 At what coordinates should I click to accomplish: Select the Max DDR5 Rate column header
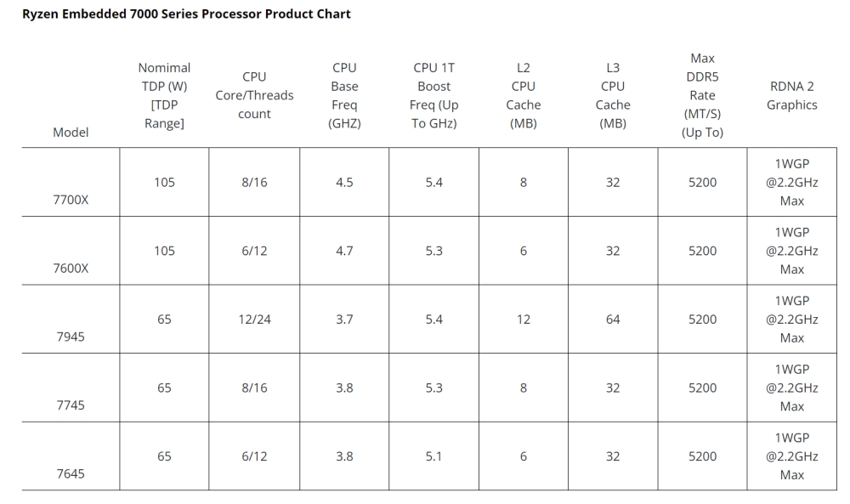coord(702,95)
